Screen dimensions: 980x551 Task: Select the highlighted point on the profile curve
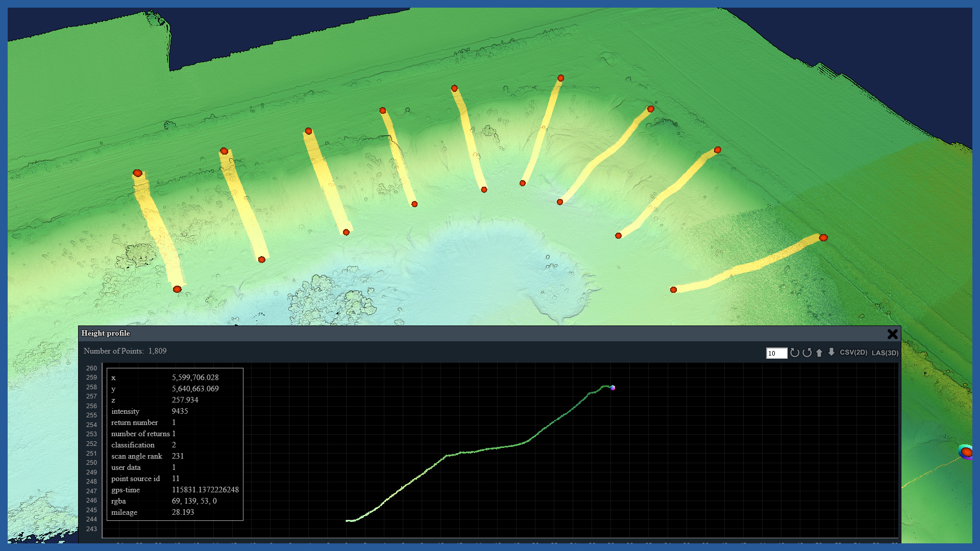(x=612, y=388)
